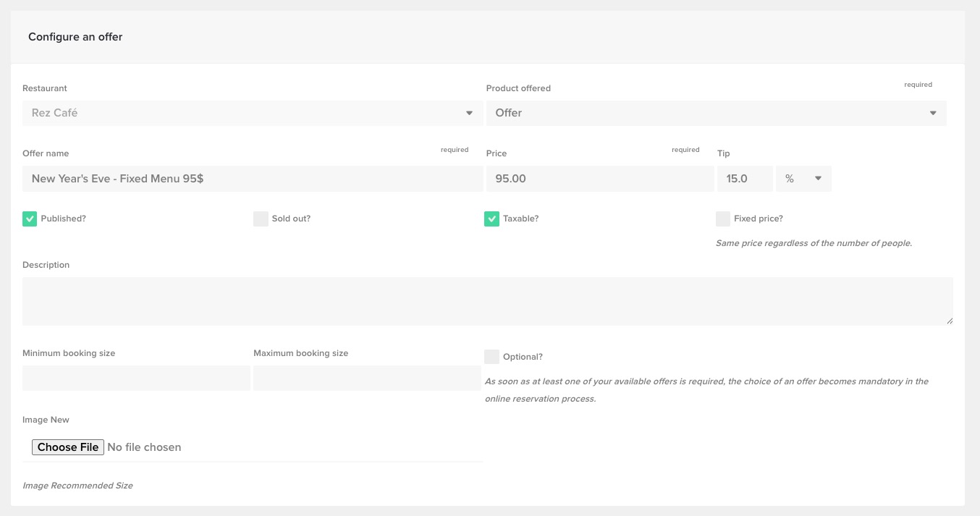The width and height of the screenshot is (980, 516).
Task: Open the Restaurant dropdown showing Rez Café
Action: click(252, 113)
